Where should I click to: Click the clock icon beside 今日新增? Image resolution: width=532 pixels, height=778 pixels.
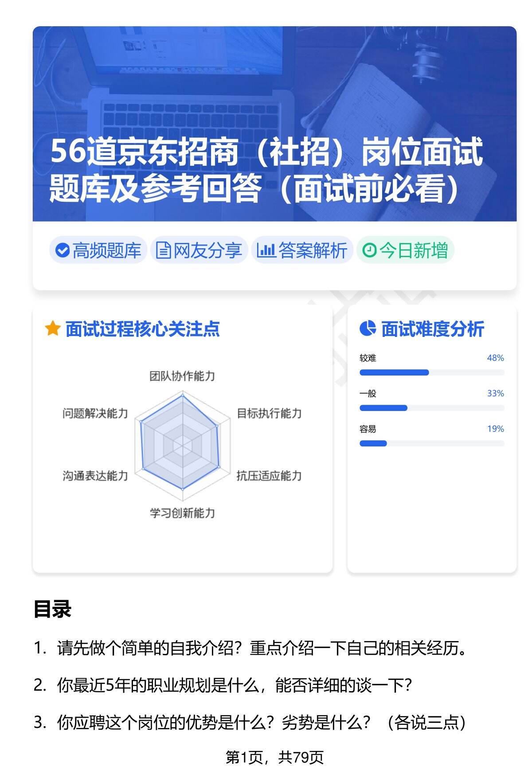[x=369, y=250]
